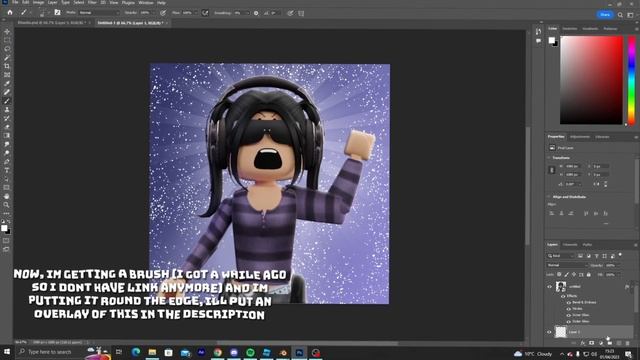Open the History panel icon
Image resolution: width=640 pixels, height=360 pixels.
point(538,31)
